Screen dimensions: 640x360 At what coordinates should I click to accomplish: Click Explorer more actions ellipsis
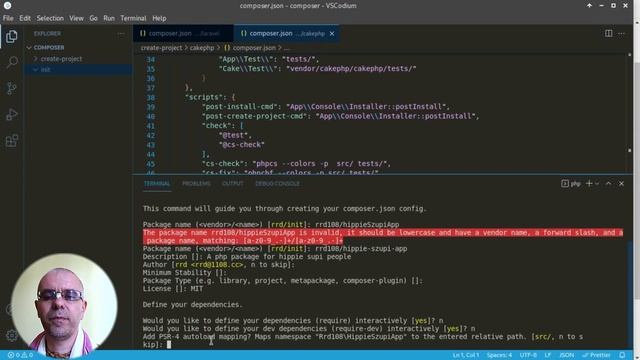click(121, 34)
